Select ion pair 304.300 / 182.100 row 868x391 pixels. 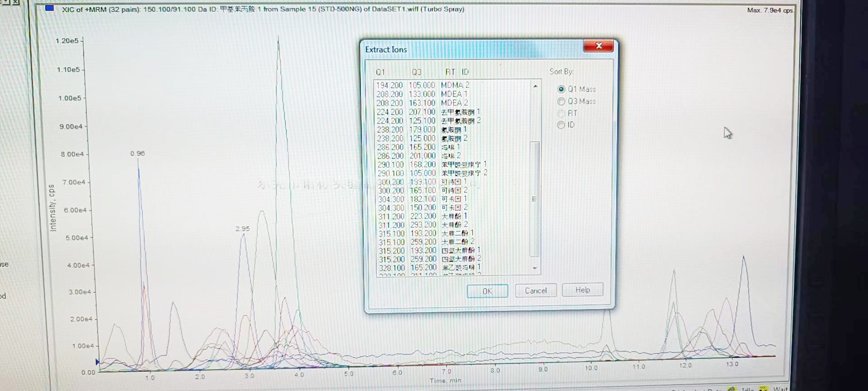pos(423,199)
